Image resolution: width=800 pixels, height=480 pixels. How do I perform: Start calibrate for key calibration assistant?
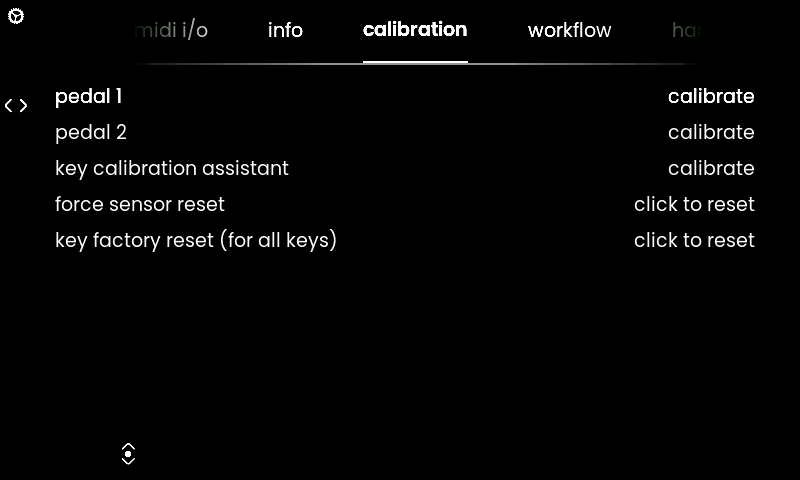click(x=711, y=168)
